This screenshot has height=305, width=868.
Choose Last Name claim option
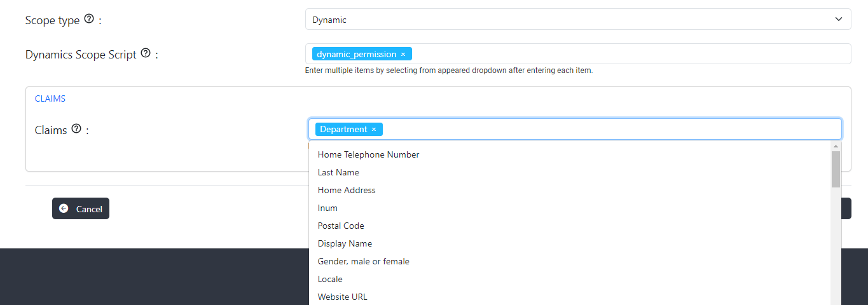click(x=338, y=172)
